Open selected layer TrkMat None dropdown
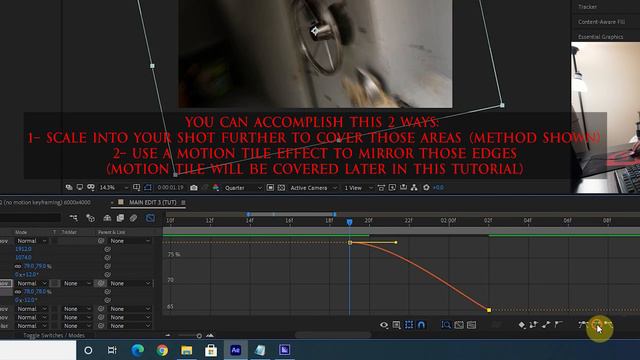 pos(77,283)
